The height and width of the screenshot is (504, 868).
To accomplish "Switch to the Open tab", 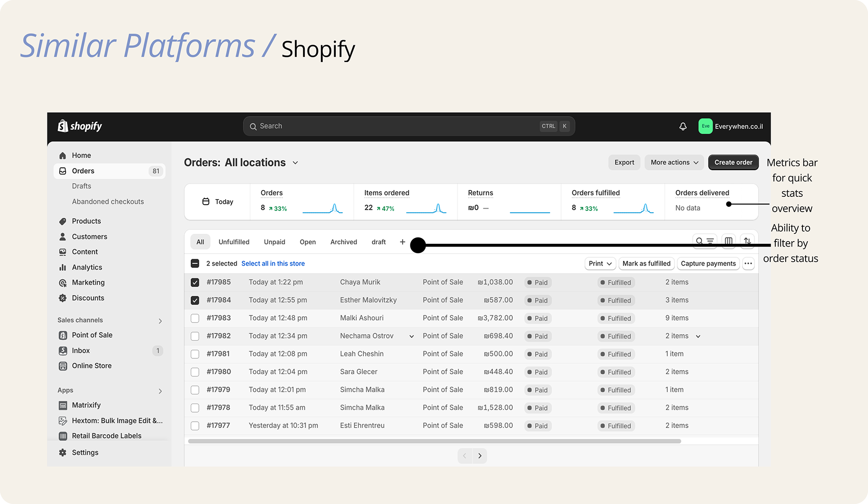I will [x=307, y=242].
